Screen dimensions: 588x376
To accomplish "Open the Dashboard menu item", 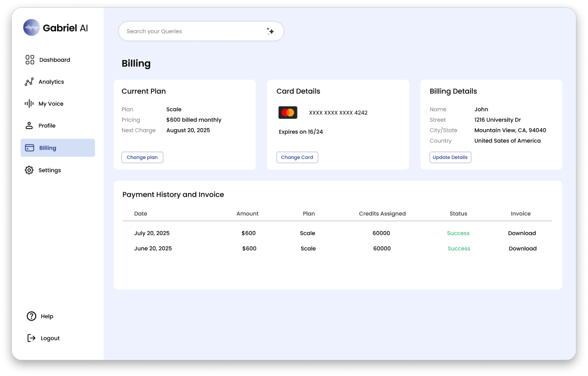I will pyautogui.click(x=55, y=60).
